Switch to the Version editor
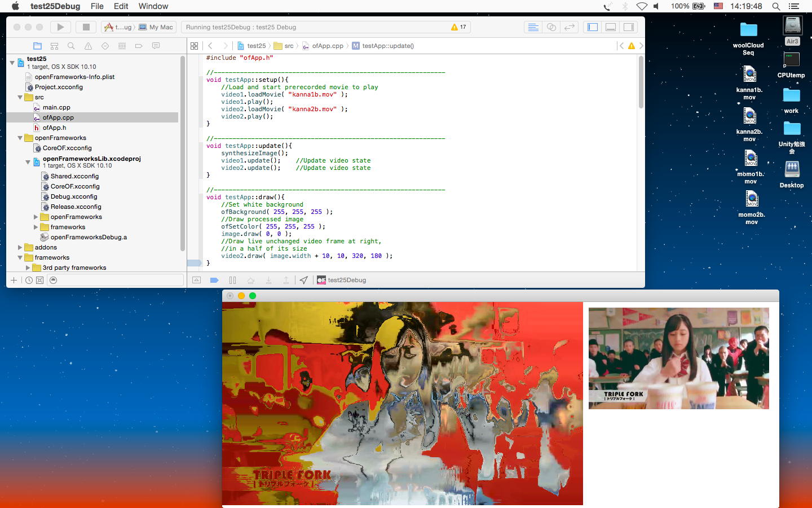This screenshot has height=508, width=812. pyautogui.click(x=570, y=27)
